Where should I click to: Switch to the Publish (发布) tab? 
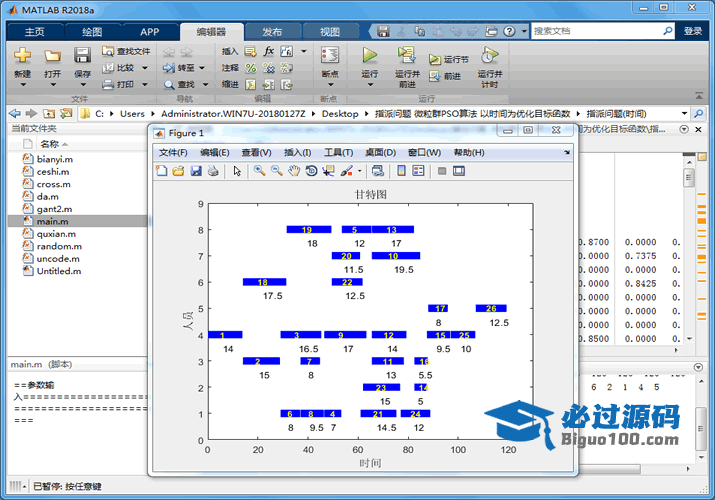(x=272, y=31)
